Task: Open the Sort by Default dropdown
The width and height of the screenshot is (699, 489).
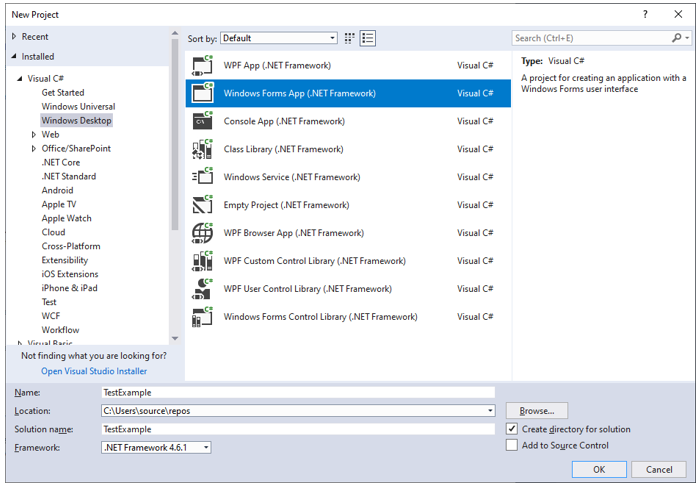Action: (x=279, y=38)
